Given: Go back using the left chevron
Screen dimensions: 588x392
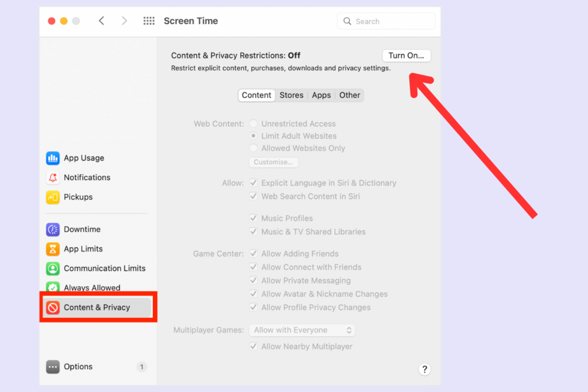Looking at the screenshot, I should point(102,21).
